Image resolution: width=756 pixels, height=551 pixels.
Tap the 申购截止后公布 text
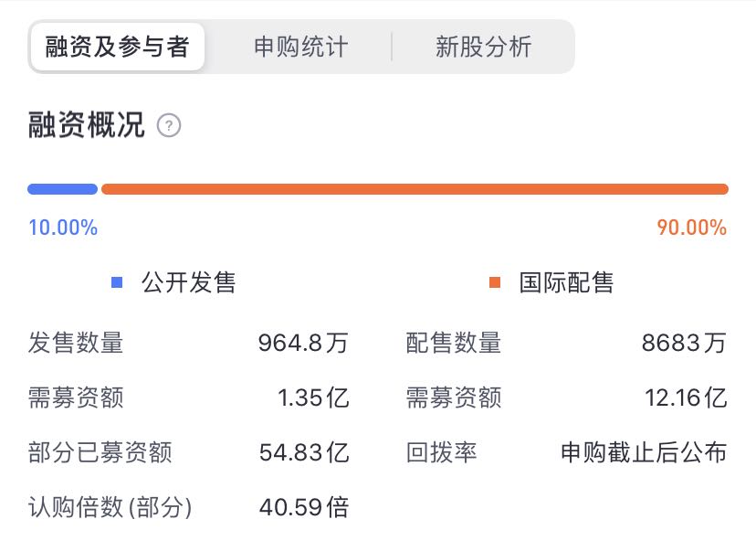coord(644,452)
